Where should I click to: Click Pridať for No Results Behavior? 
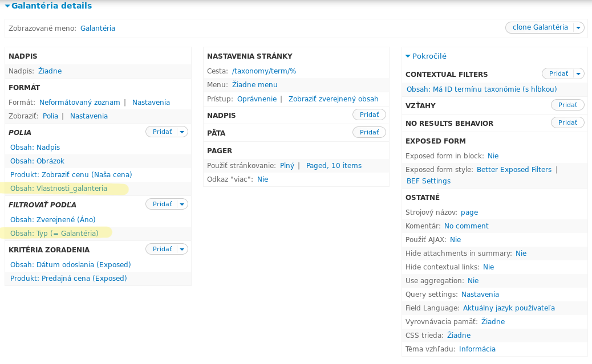tap(567, 122)
